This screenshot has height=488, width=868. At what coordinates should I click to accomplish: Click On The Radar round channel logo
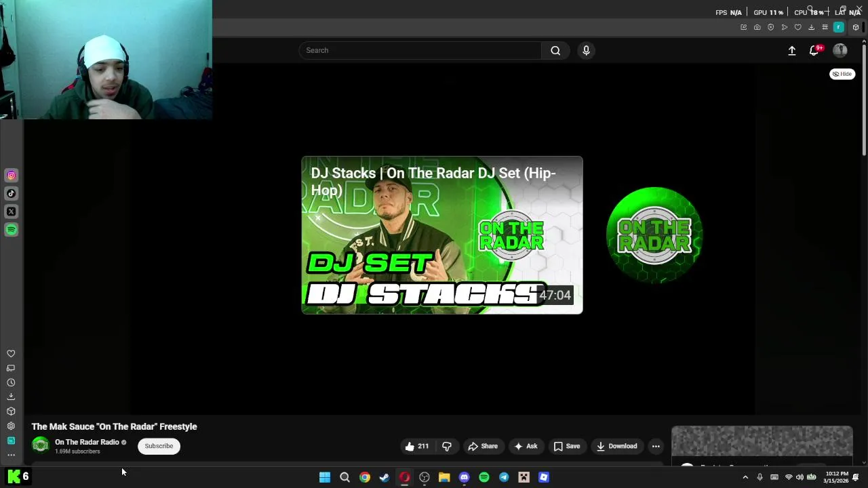pyautogui.click(x=654, y=235)
